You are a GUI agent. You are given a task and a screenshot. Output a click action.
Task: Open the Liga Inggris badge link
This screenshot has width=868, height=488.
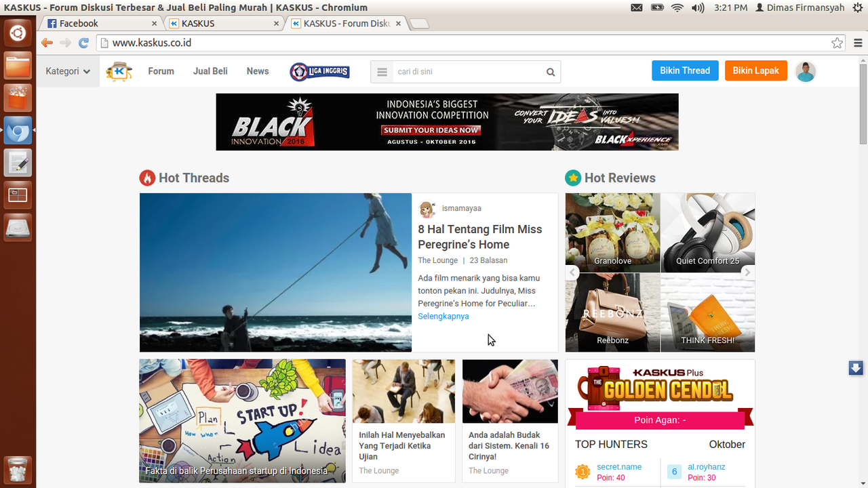(319, 72)
